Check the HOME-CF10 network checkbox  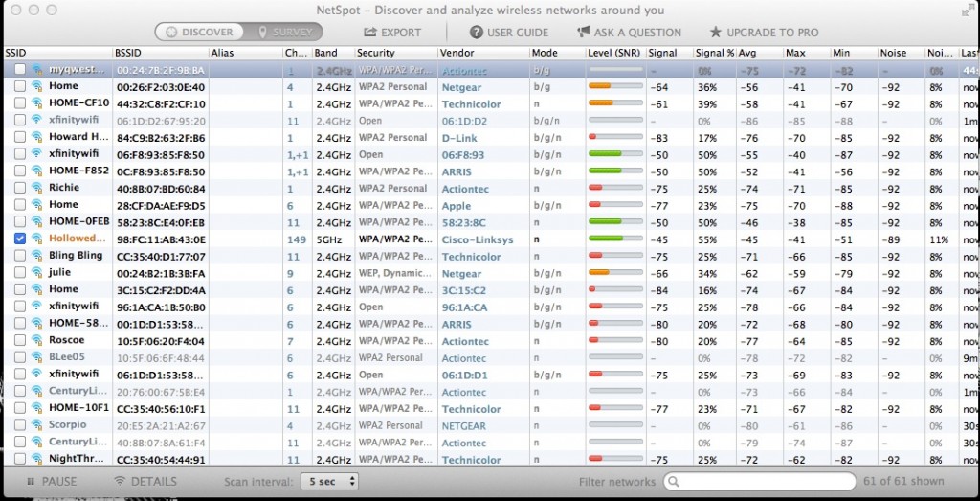tap(20, 102)
